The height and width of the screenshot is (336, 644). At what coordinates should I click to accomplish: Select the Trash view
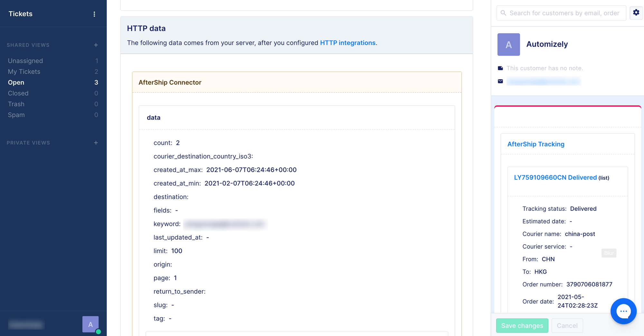[x=53, y=104]
